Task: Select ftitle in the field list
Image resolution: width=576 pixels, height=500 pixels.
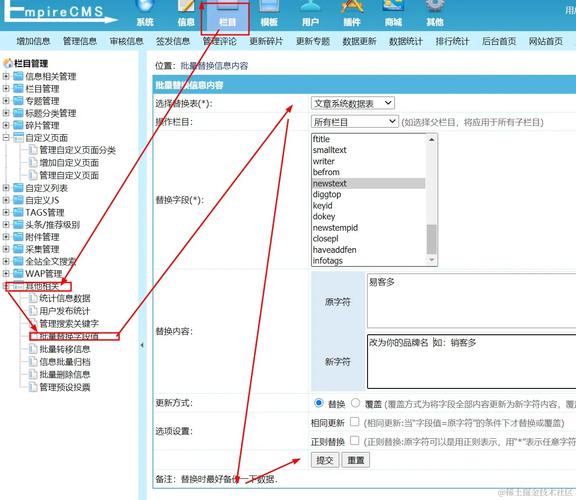Action: 368,139
